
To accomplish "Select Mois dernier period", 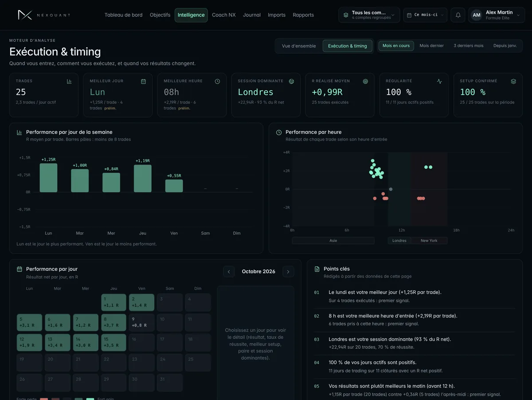I will point(432,46).
